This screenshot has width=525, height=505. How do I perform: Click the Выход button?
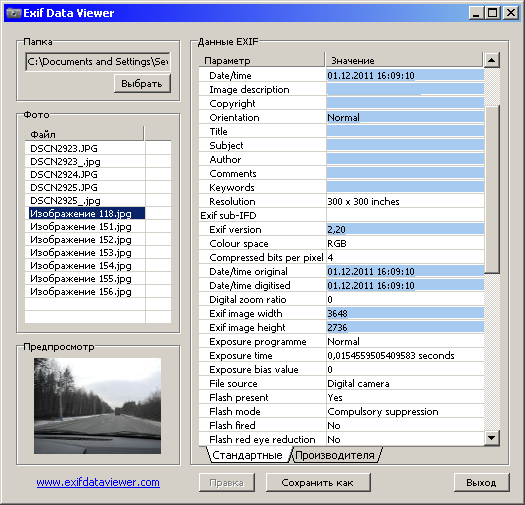coord(481,483)
